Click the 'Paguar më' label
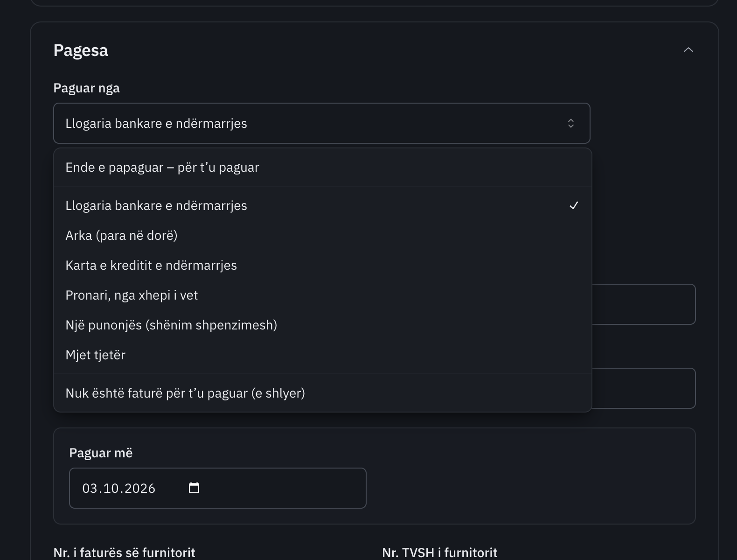 point(101,453)
